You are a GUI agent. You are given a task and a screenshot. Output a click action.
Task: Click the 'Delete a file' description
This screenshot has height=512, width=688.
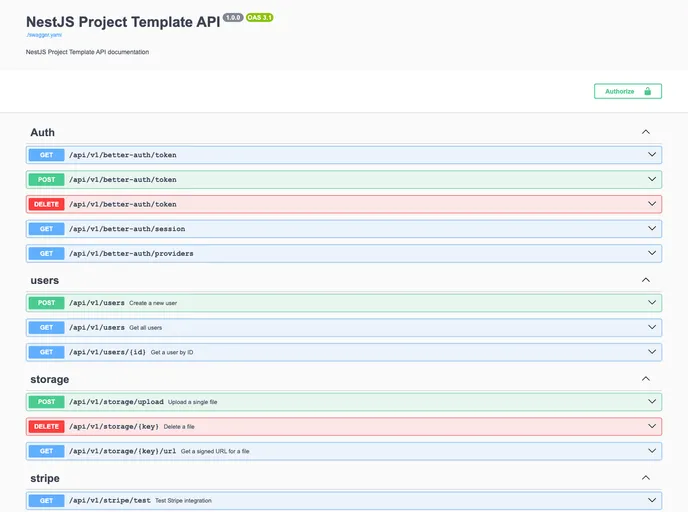tap(179, 426)
